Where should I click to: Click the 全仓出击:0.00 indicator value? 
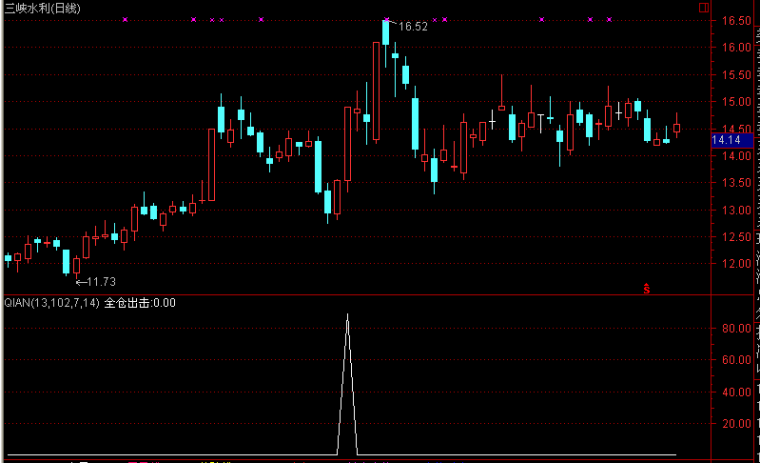pos(140,303)
